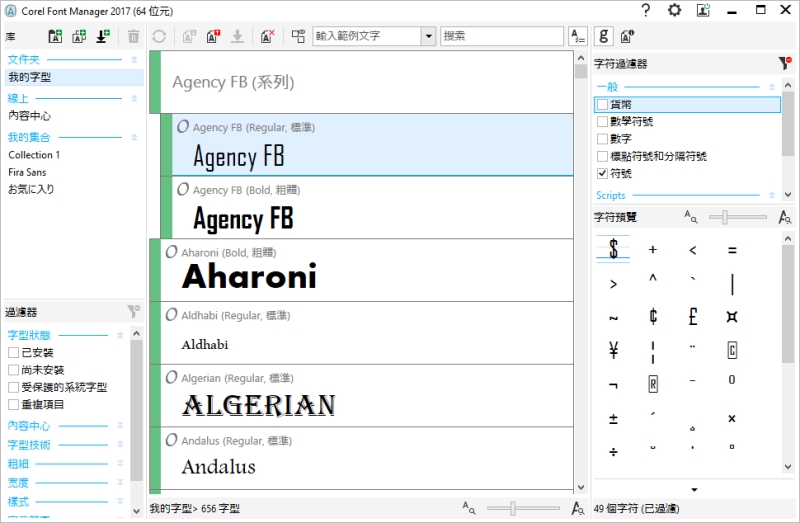Click the glyph 'g' panel icon

[604, 36]
